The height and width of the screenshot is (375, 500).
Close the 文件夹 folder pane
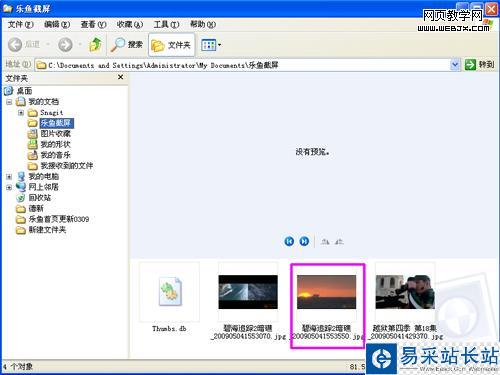tap(121, 77)
